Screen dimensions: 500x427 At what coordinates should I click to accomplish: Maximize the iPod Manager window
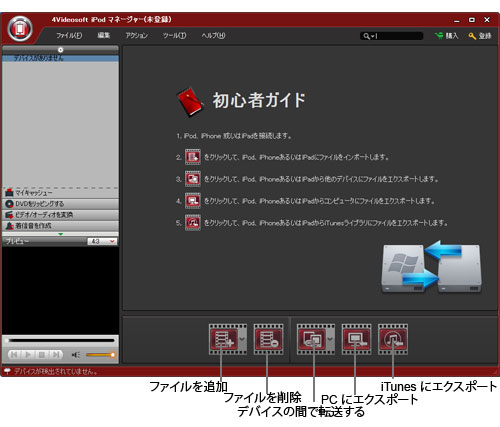(x=472, y=20)
